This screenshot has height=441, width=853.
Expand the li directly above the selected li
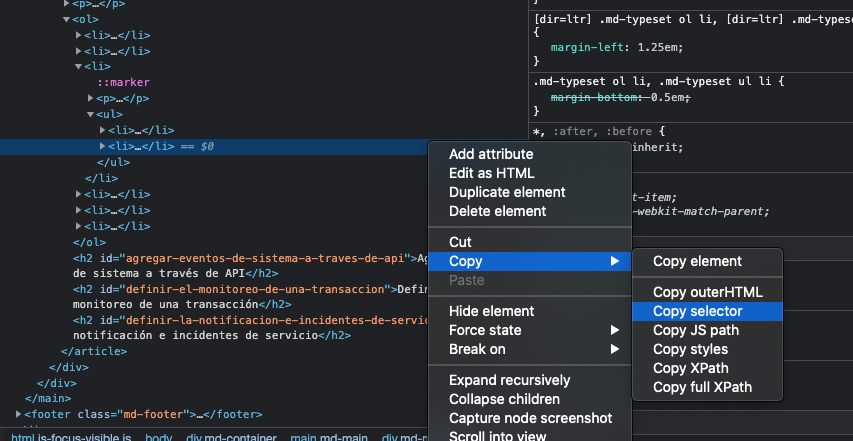click(x=102, y=131)
